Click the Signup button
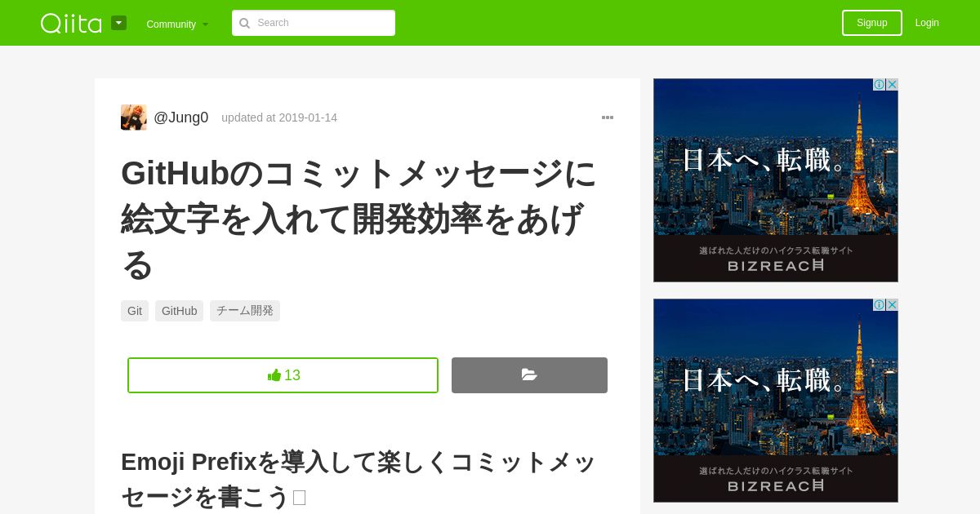The height and width of the screenshot is (514, 980). (872, 23)
